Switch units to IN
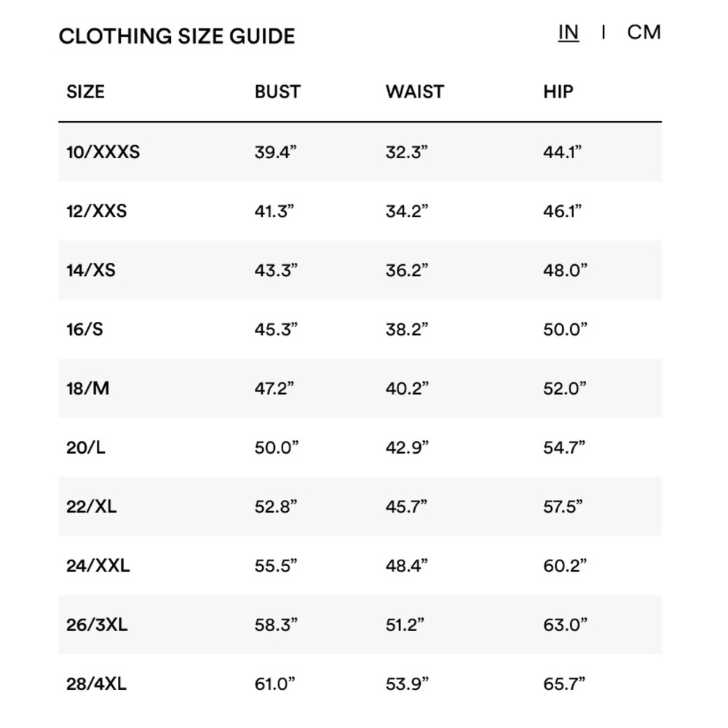728x728 pixels. (569, 33)
